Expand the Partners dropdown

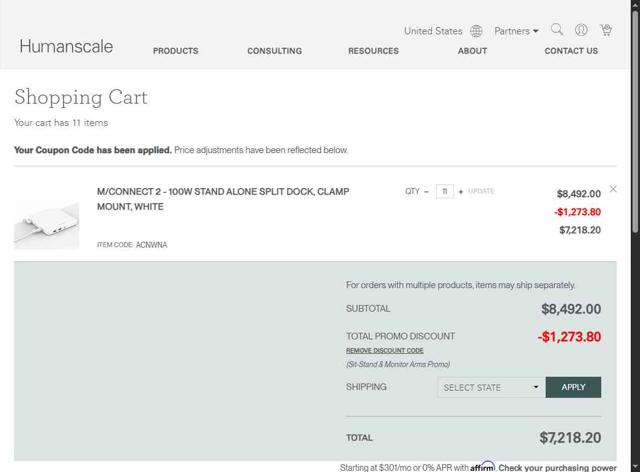[x=516, y=31]
